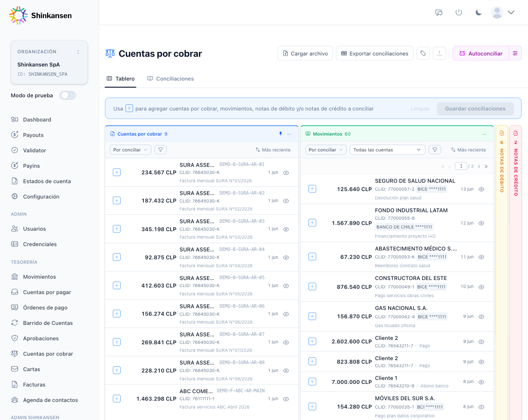528x420 pixels.
Task: Open the chat messages icon in header
Action: point(439,12)
